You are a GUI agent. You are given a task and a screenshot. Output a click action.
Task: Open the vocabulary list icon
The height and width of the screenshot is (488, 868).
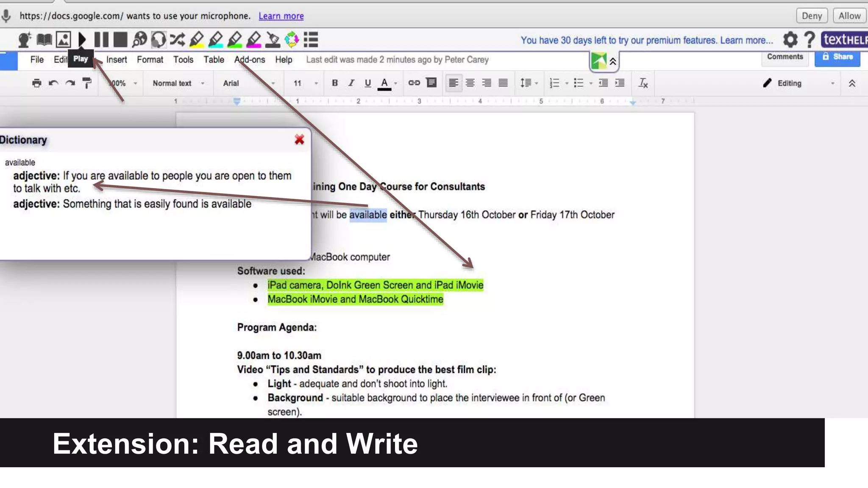point(311,40)
